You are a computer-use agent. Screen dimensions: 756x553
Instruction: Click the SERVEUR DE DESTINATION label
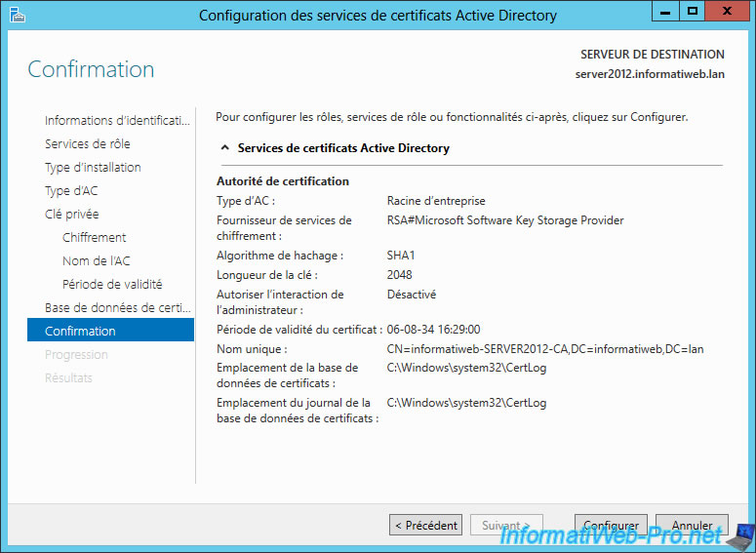click(653, 55)
